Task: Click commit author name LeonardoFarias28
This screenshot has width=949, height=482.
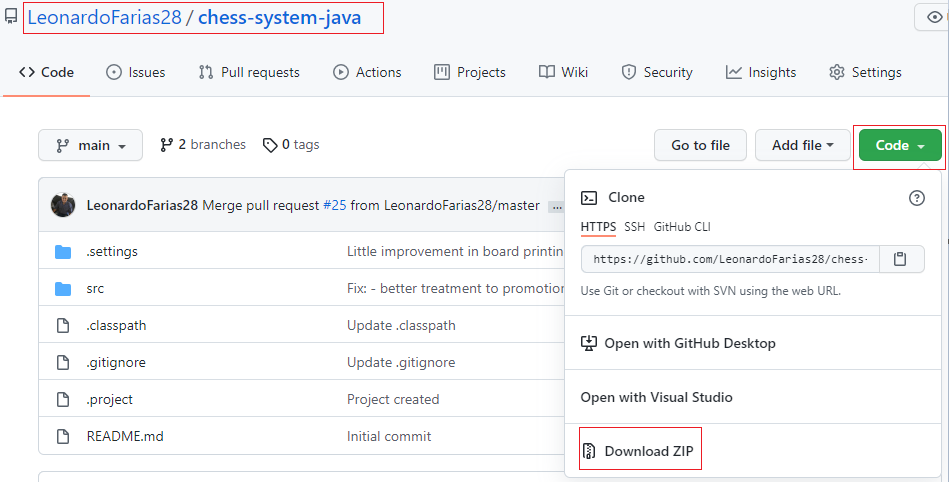Action: tap(142, 205)
